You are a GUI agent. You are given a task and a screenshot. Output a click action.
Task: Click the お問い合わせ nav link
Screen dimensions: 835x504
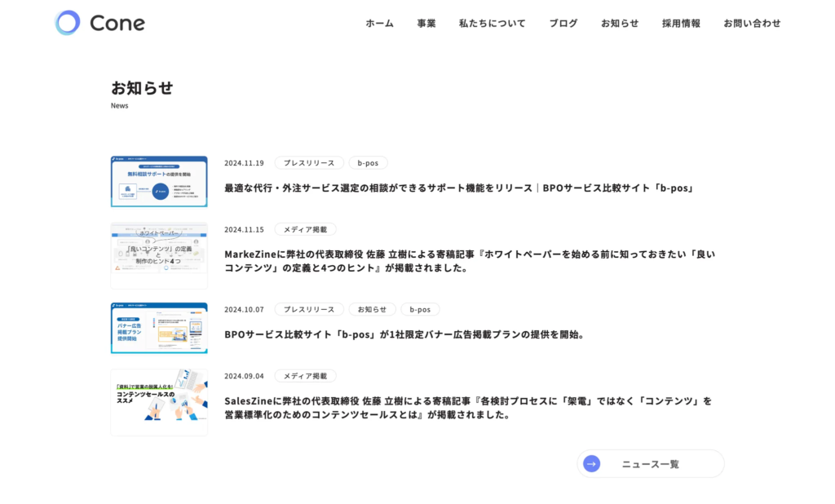point(752,23)
